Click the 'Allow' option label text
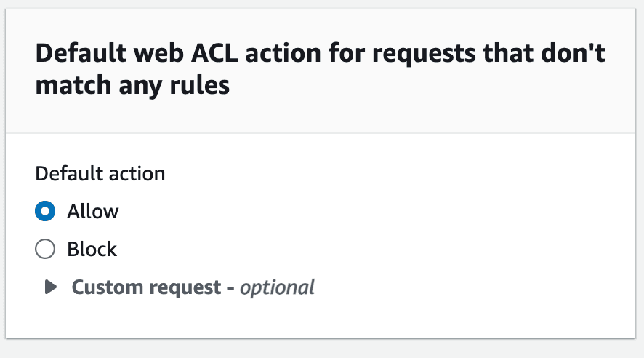 click(x=93, y=212)
